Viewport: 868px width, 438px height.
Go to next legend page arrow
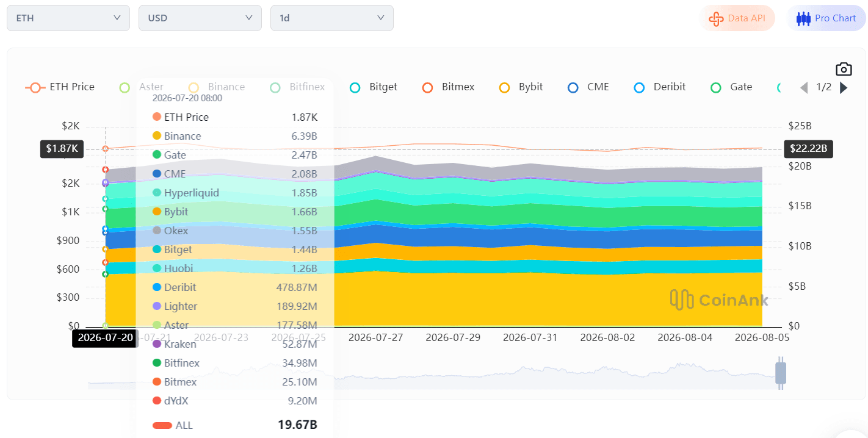(844, 87)
